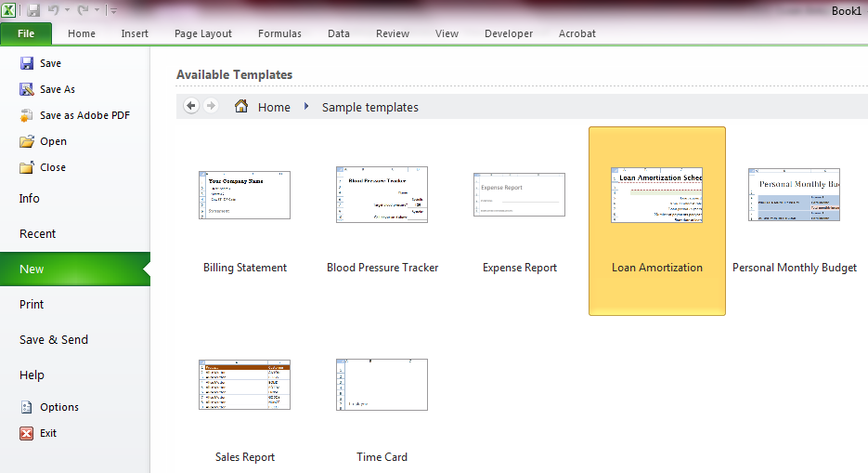Switch to the Page Layout tab
This screenshot has height=473, width=868.
tap(203, 33)
